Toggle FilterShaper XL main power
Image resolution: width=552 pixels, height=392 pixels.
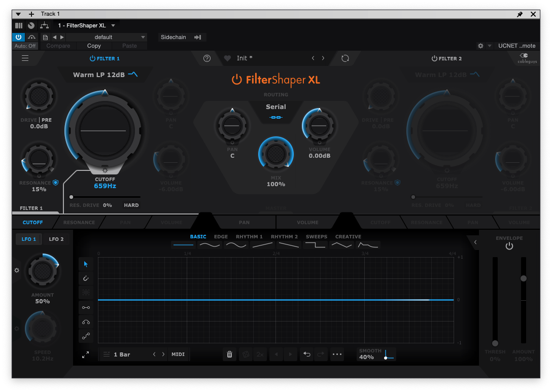click(x=236, y=80)
